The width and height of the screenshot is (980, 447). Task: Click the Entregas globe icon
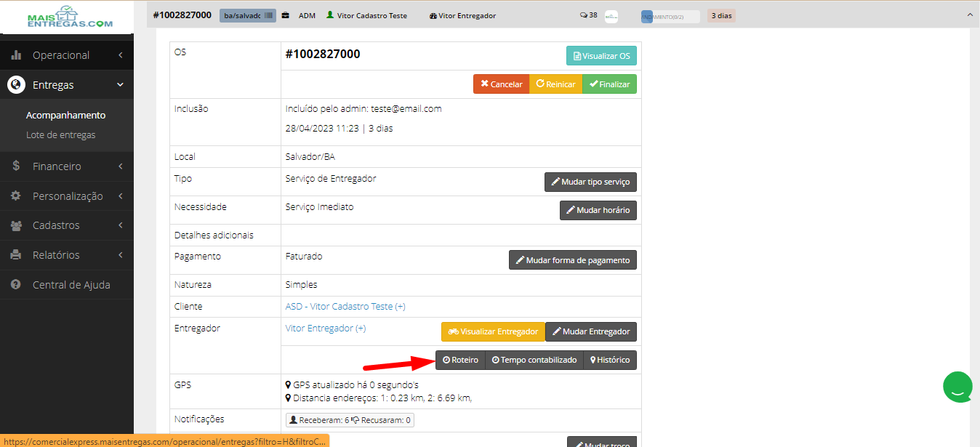(16, 85)
